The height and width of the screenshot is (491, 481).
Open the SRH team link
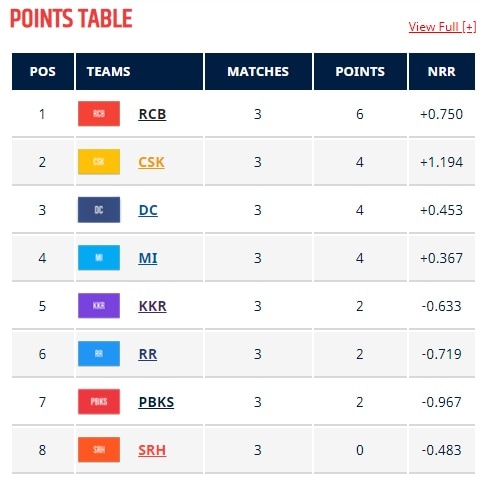tap(152, 450)
